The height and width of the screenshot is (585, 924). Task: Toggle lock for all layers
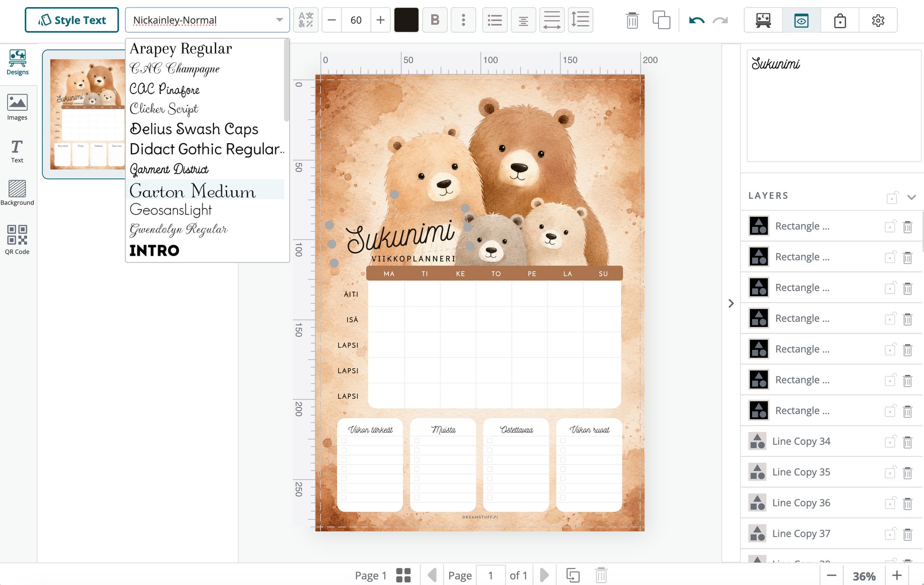892,197
